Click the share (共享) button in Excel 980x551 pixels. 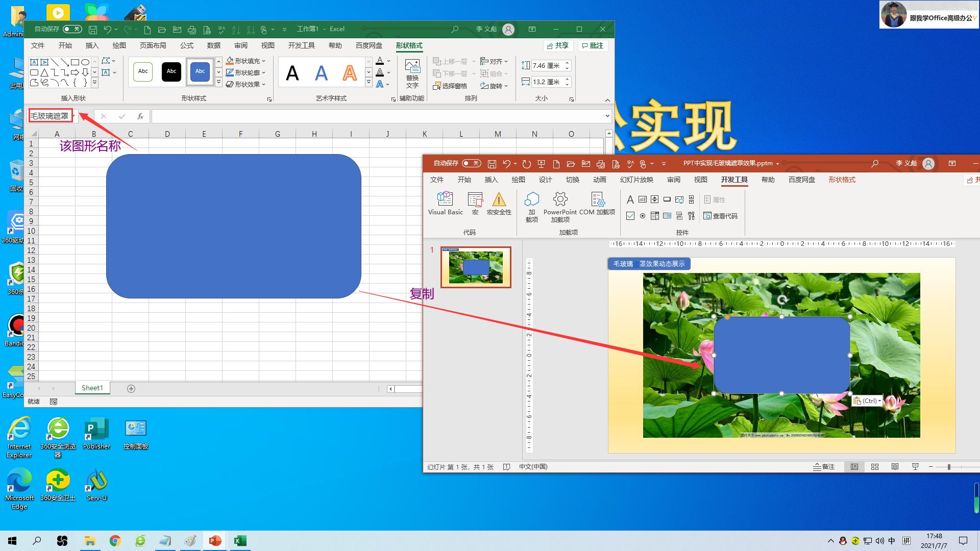(x=557, y=45)
